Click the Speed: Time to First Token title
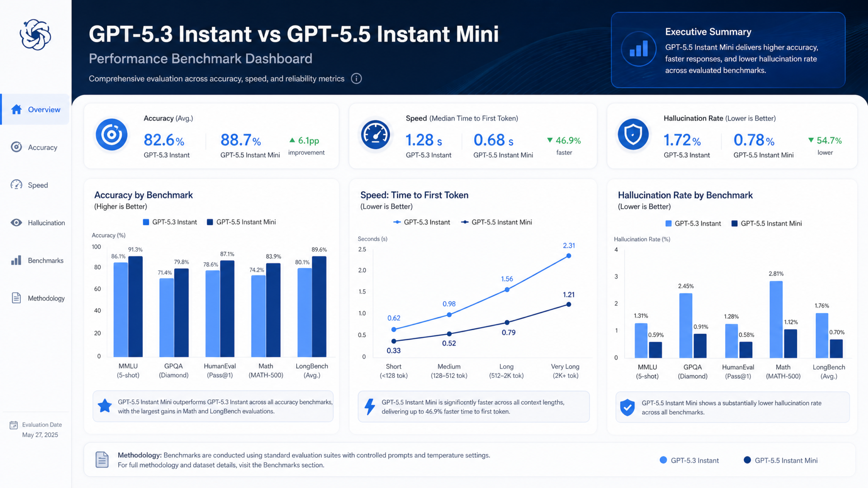Viewport: 868px width, 488px height. pos(415,195)
